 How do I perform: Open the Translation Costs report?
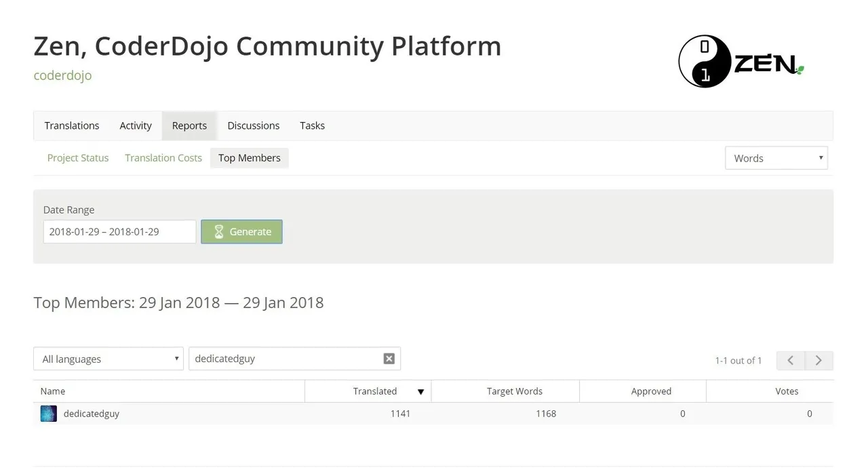(x=163, y=158)
